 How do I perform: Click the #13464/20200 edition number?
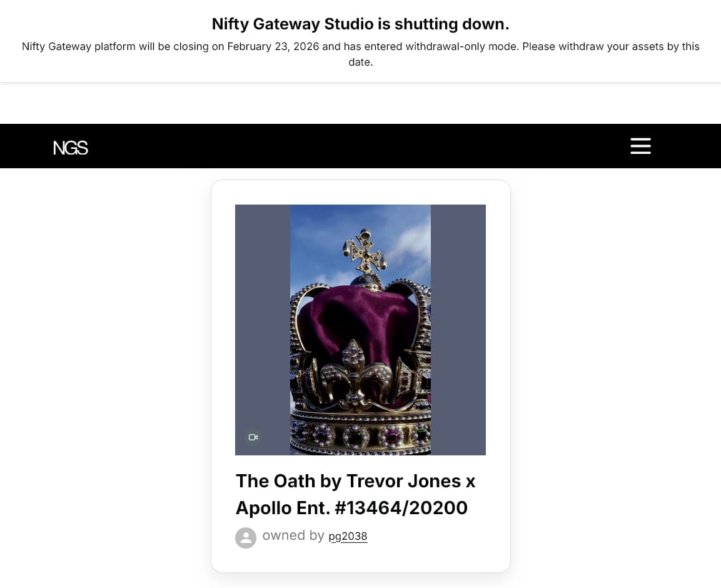401,508
